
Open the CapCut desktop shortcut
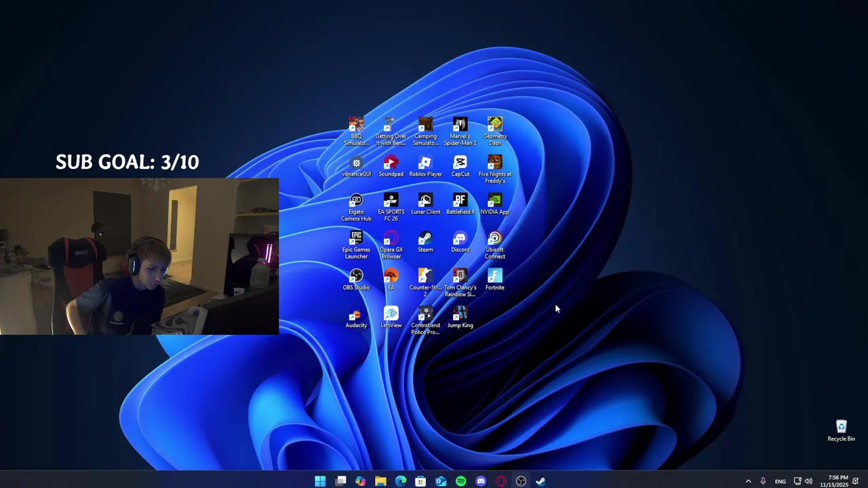pos(460,167)
